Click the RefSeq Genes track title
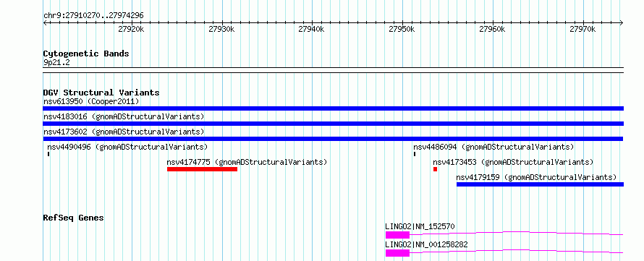 coord(74,218)
